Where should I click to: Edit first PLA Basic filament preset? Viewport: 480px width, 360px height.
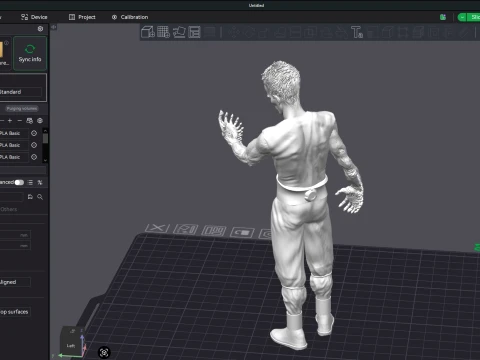[34, 133]
